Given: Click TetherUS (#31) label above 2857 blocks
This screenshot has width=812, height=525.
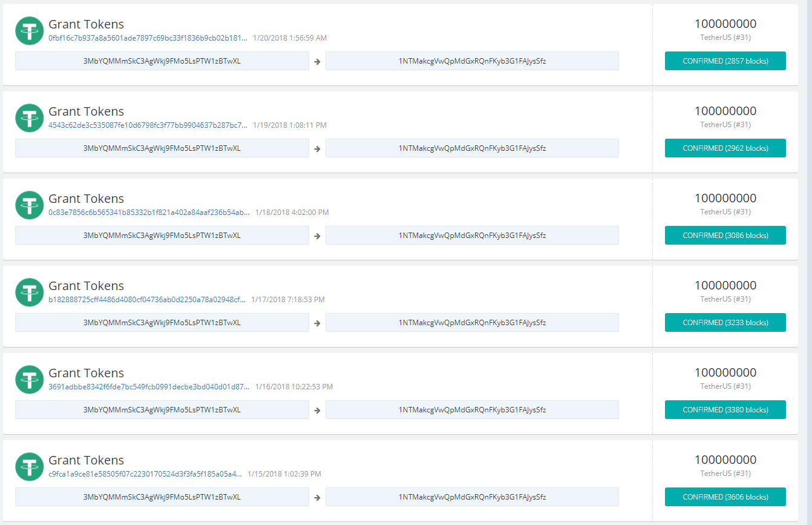Looking at the screenshot, I should click(x=725, y=38).
